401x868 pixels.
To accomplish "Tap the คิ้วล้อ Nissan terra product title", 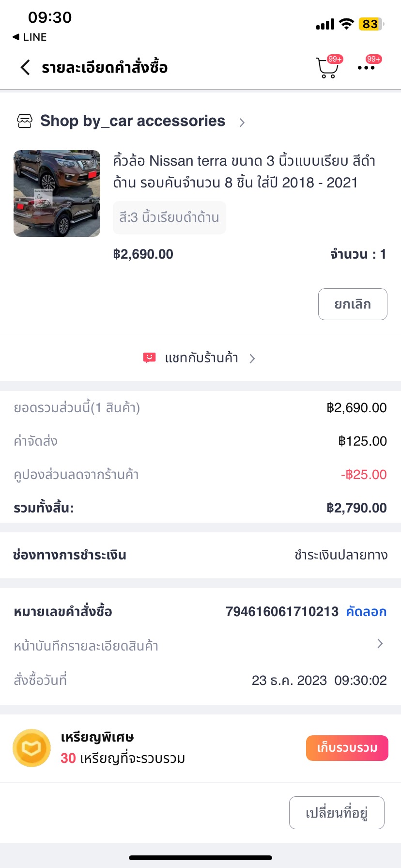I will (x=244, y=171).
